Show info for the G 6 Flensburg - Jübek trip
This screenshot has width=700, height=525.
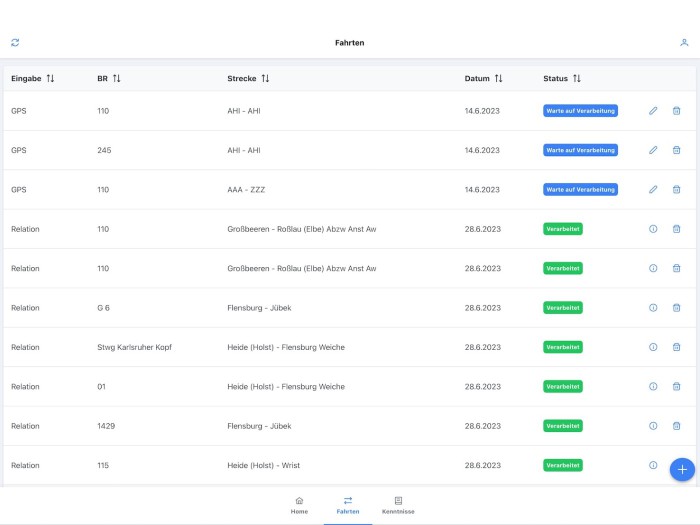click(x=653, y=308)
